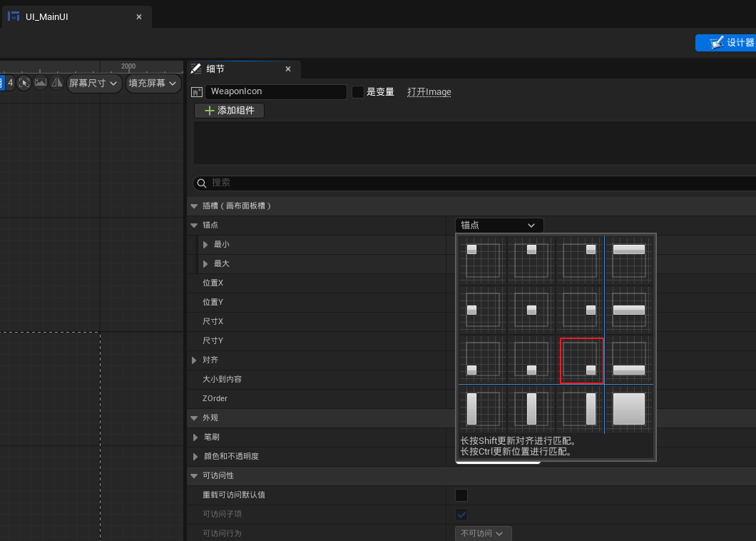756x541 pixels.
Task: Open the 不可访问 accessibility behavior dropdown
Action: click(483, 533)
